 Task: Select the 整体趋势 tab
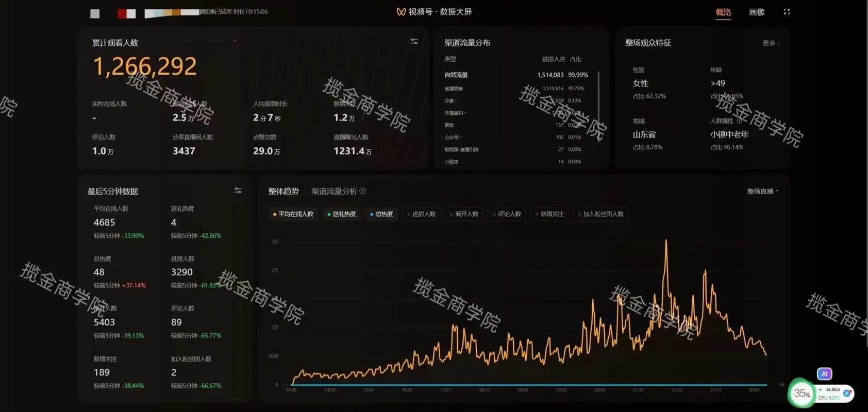point(283,191)
